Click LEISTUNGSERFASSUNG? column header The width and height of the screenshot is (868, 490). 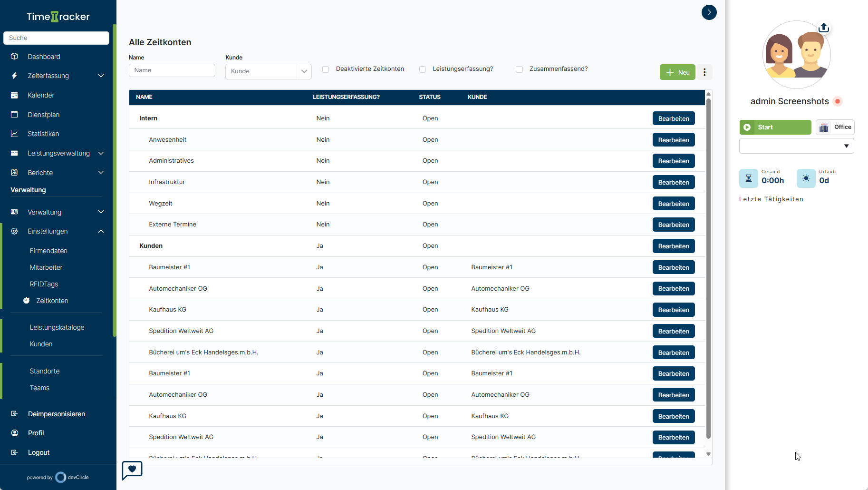pyautogui.click(x=346, y=97)
